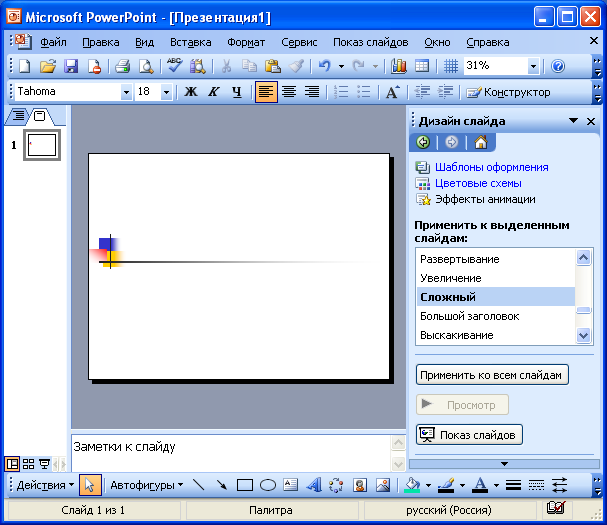Open Microsoft PowerPoint Help question mark icon
The height and width of the screenshot is (525, 607).
click(x=558, y=66)
